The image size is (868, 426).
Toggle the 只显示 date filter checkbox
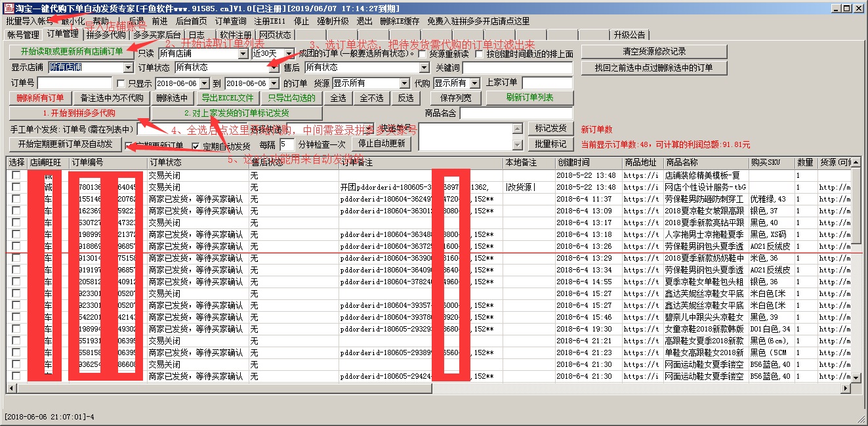click(121, 84)
